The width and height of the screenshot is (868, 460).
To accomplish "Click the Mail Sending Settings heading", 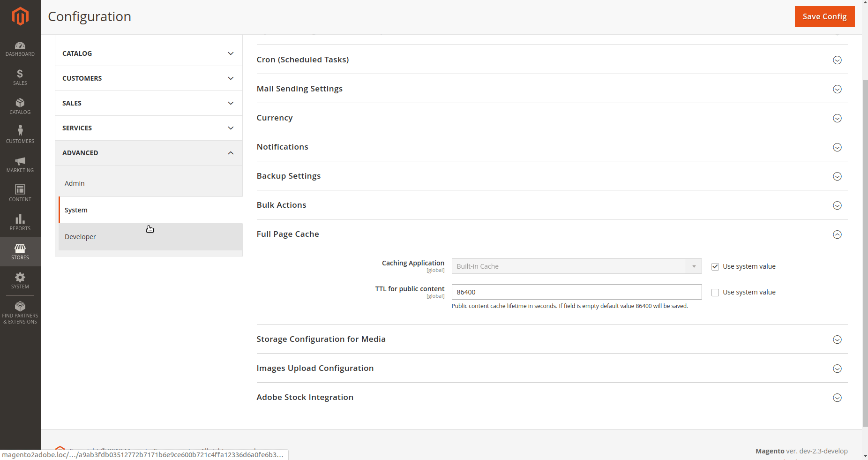I will point(299,89).
